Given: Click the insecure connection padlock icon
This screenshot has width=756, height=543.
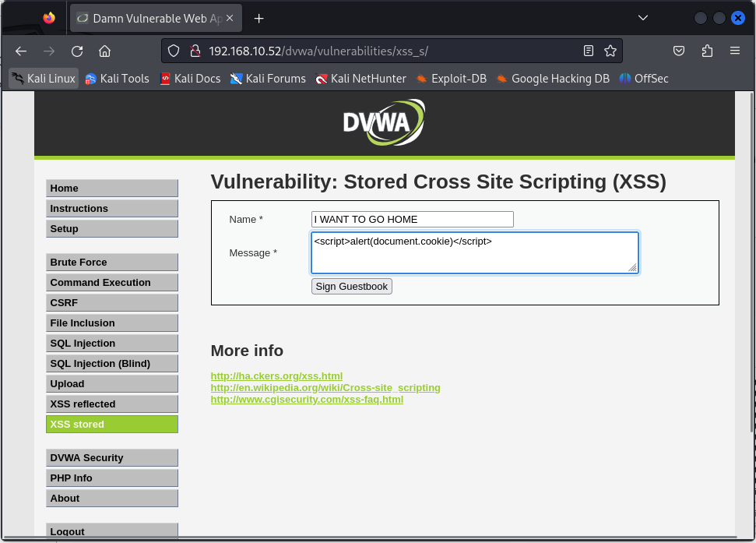Looking at the screenshot, I should click(x=195, y=51).
